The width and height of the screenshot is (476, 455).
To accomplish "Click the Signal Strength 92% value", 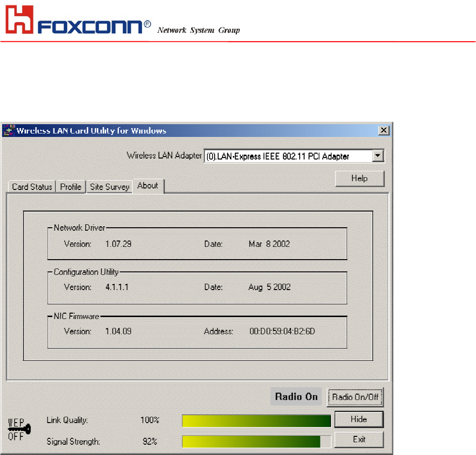I will click(x=150, y=441).
